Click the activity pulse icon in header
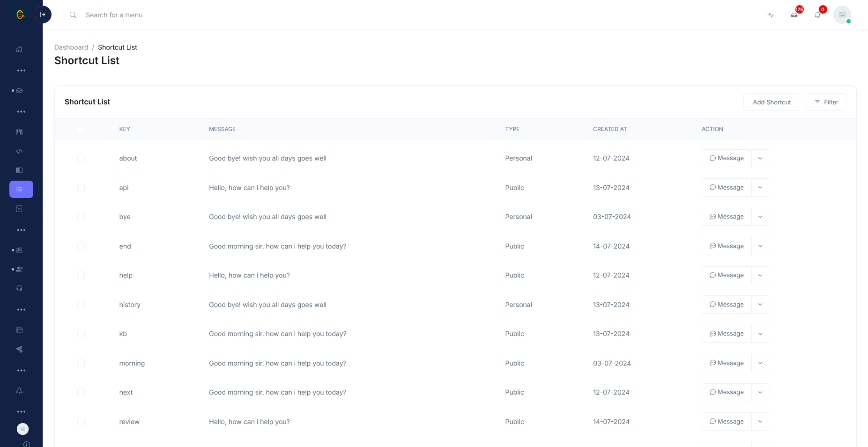The height and width of the screenshot is (447, 868). pos(771,15)
